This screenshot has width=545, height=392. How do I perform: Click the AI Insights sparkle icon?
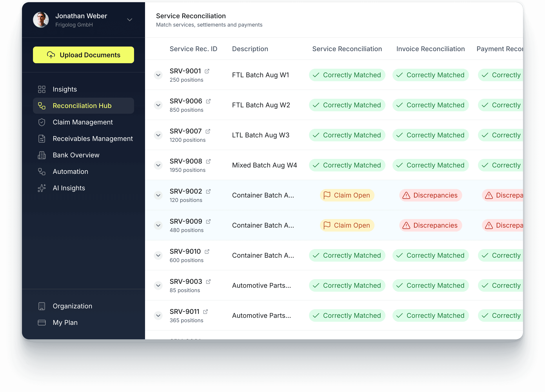point(42,188)
